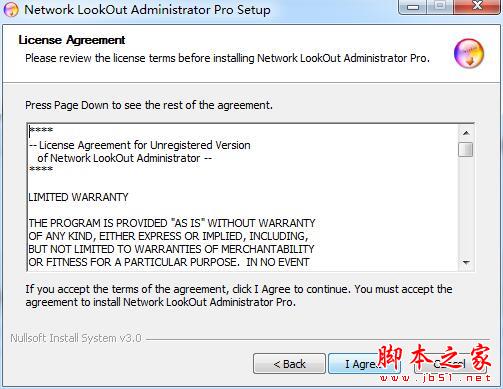Click the disabled maximize window button
The image size is (503, 389).
[x=440, y=7]
